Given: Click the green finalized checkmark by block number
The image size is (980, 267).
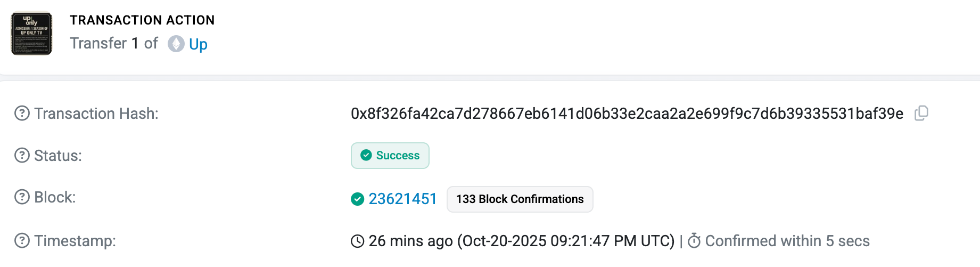Looking at the screenshot, I should pyautogui.click(x=358, y=199).
